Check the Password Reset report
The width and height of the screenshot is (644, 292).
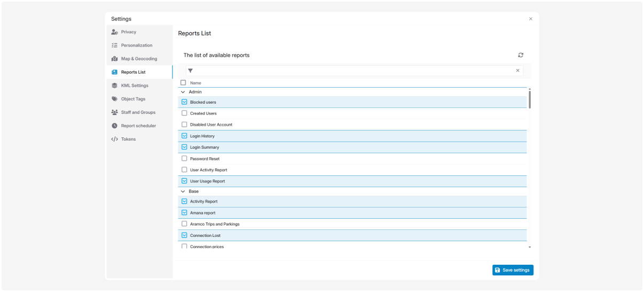[184, 159]
